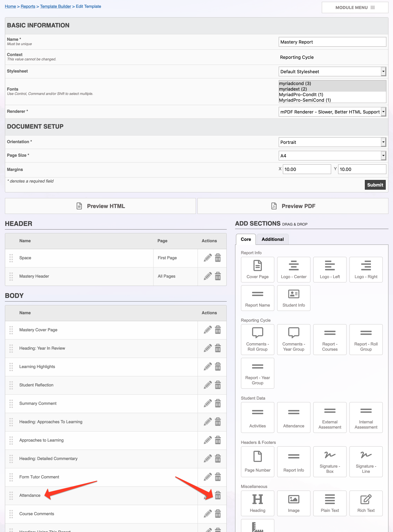Edit the Mastery Header row
The width and height of the screenshot is (393, 532).
(208, 276)
